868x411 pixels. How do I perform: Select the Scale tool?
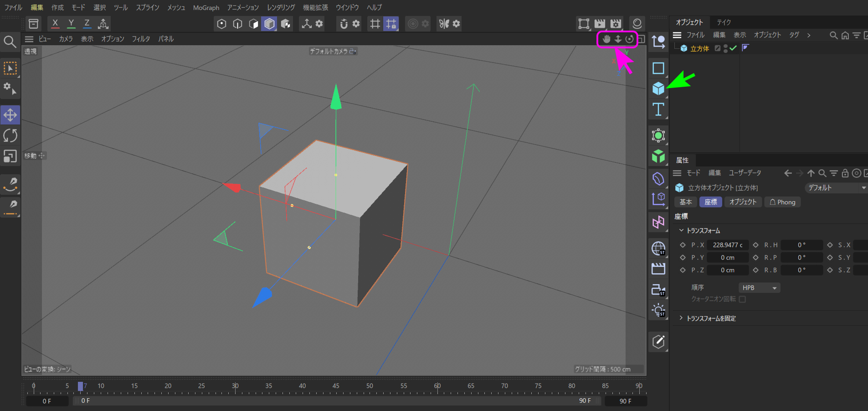pos(10,156)
